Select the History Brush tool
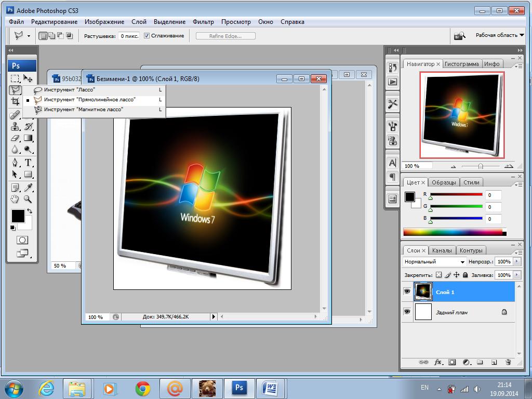This screenshot has height=399, width=532. [29, 127]
